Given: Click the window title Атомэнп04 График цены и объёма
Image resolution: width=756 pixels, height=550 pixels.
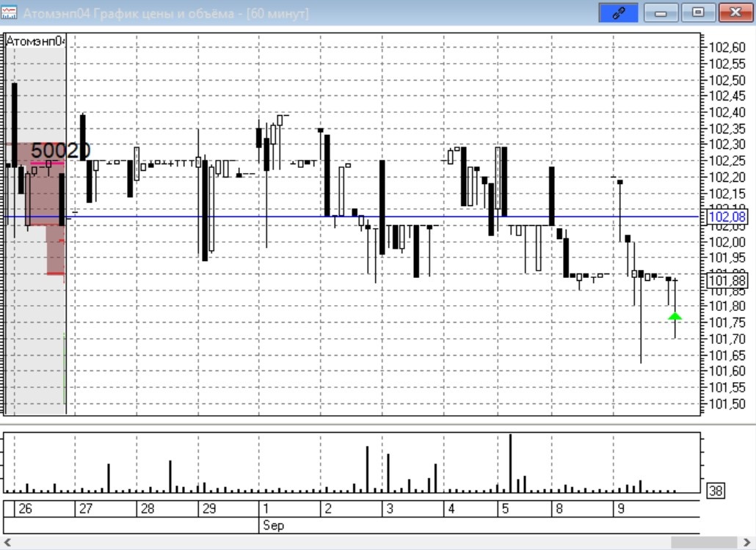Looking at the screenshot, I should tap(166, 13).
